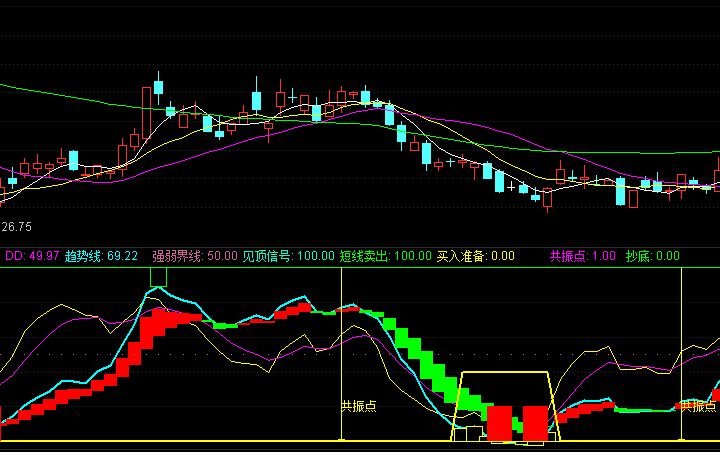Click the DD: 49.97 indicator value

(x=32, y=256)
